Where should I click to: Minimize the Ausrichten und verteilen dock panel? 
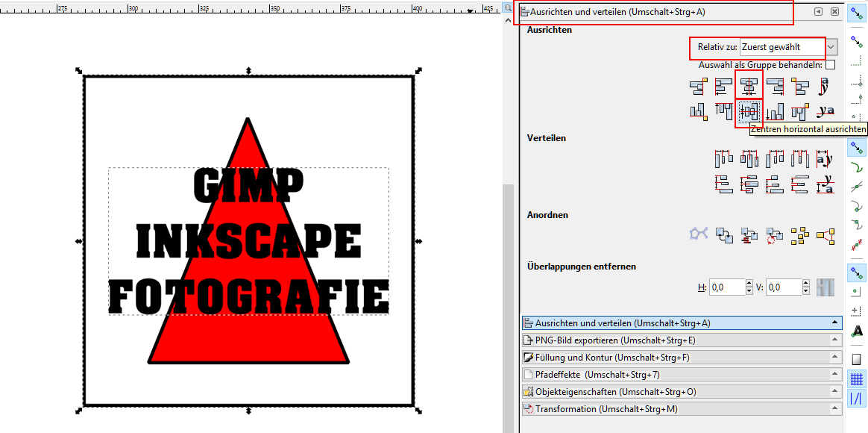[x=819, y=12]
